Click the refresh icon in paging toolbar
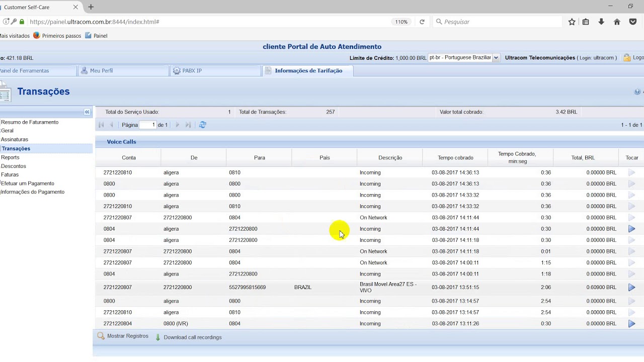Viewport: 644px width, 362px height. pos(203,125)
